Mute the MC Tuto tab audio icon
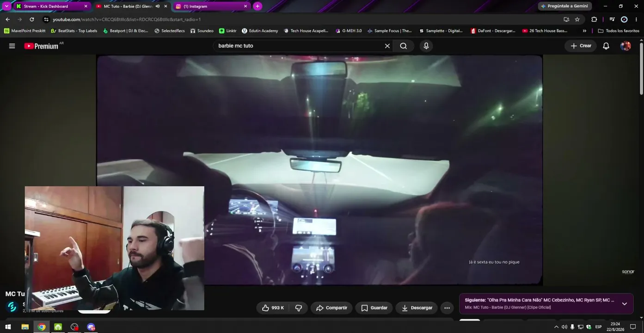 (x=158, y=6)
